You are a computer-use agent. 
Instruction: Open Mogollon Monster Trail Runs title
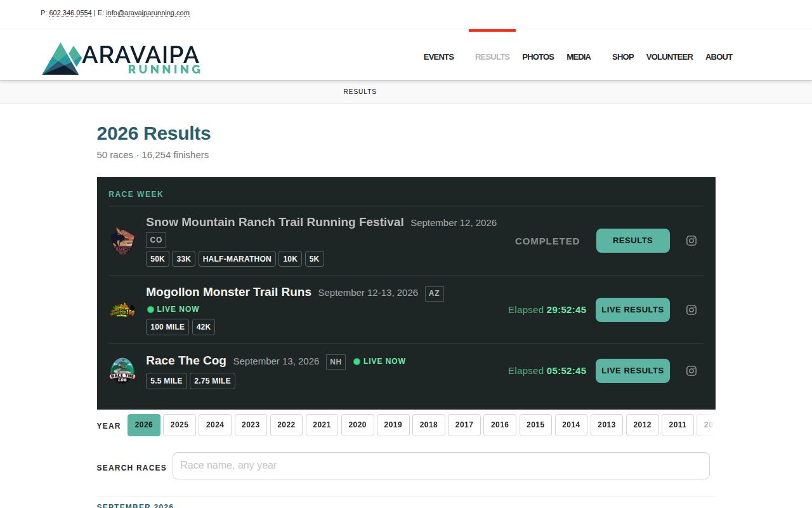[x=228, y=292]
